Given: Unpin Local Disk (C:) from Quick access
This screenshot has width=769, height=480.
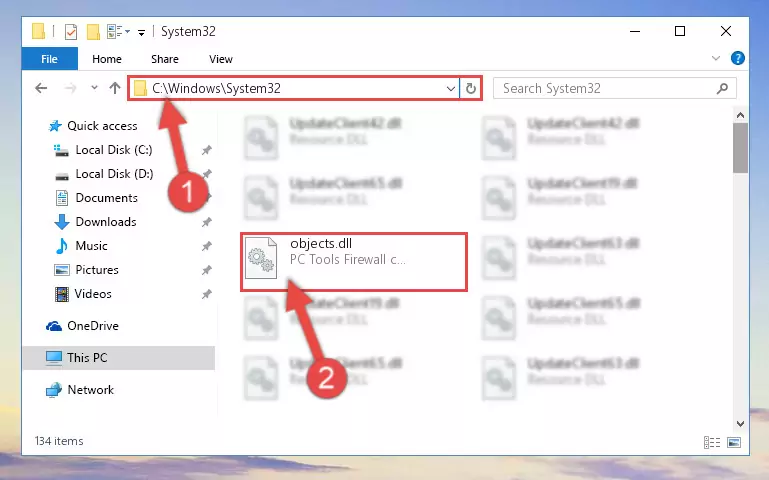Looking at the screenshot, I should [207, 150].
